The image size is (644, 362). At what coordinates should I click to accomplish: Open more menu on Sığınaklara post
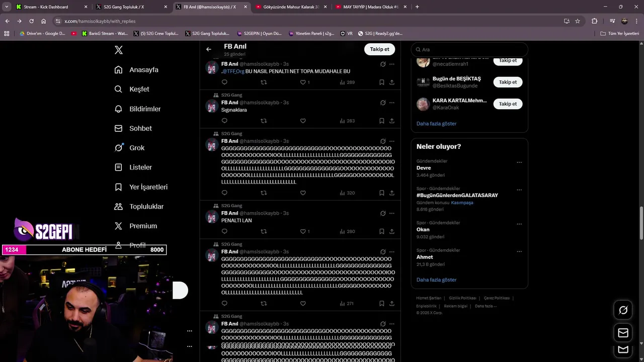point(392,103)
